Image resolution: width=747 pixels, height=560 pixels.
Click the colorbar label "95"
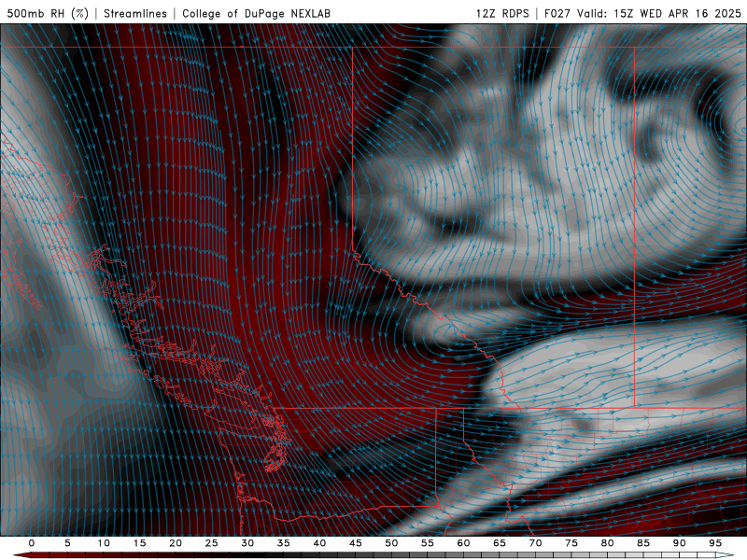[x=715, y=543]
